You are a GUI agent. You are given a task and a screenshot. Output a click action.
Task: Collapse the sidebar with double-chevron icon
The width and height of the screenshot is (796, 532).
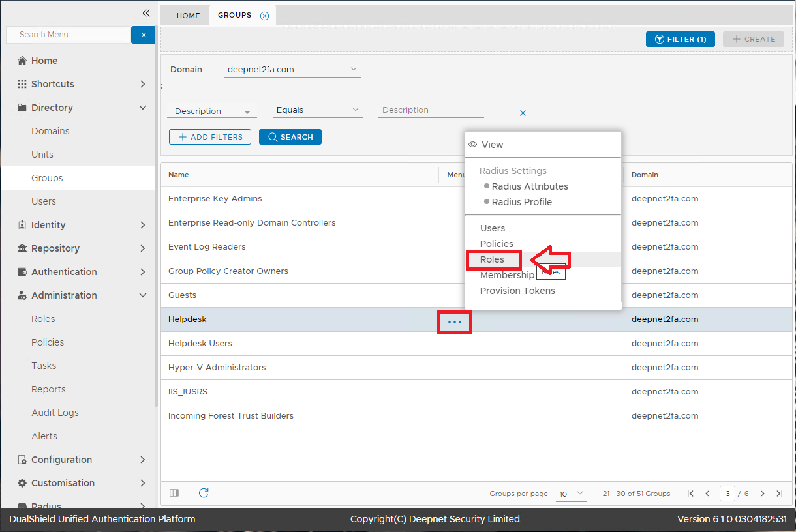(x=146, y=13)
